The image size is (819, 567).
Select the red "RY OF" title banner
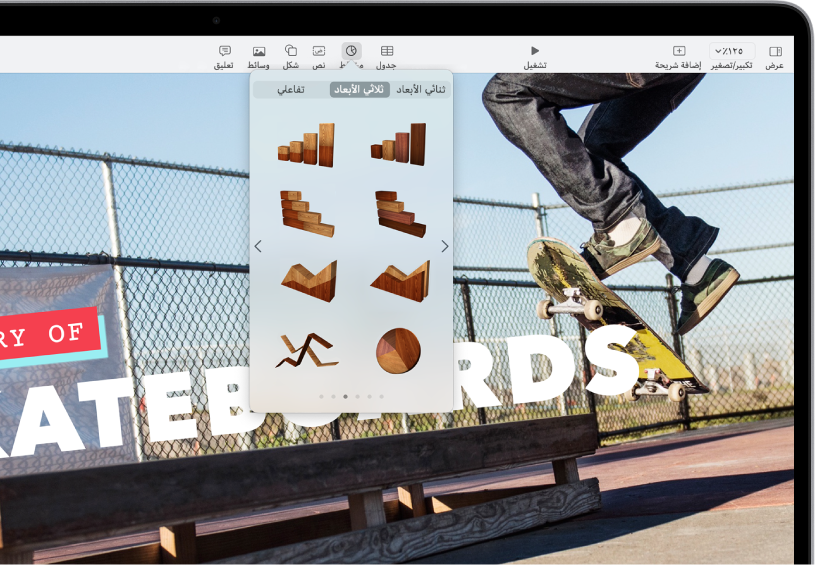click(50, 335)
